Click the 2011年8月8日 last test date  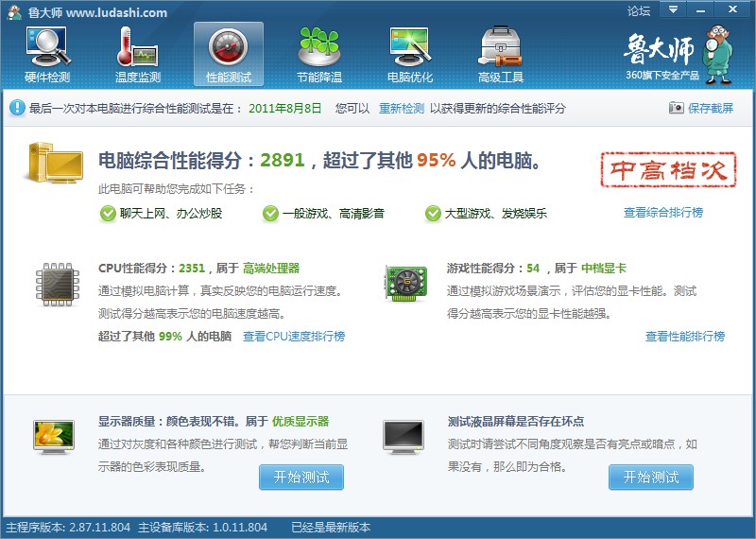tap(285, 108)
